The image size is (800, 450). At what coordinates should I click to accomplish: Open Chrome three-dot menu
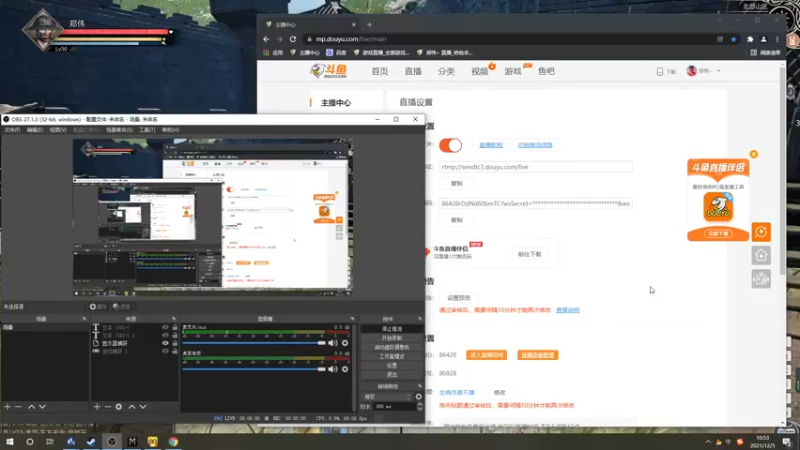[777, 39]
